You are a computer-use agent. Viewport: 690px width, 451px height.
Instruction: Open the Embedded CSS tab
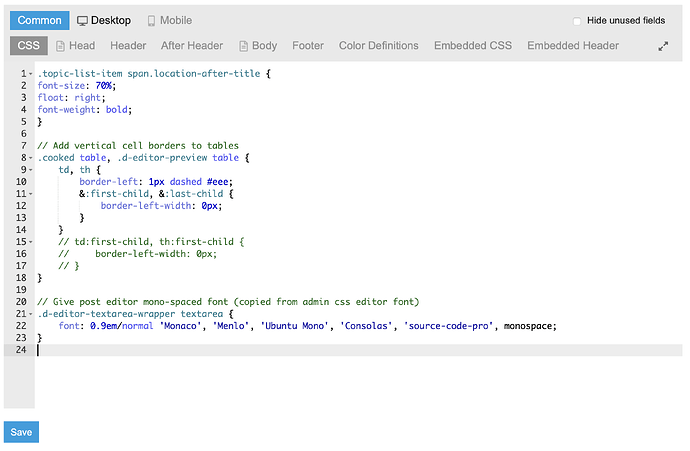pyautogui.click(x=473, y=46)
